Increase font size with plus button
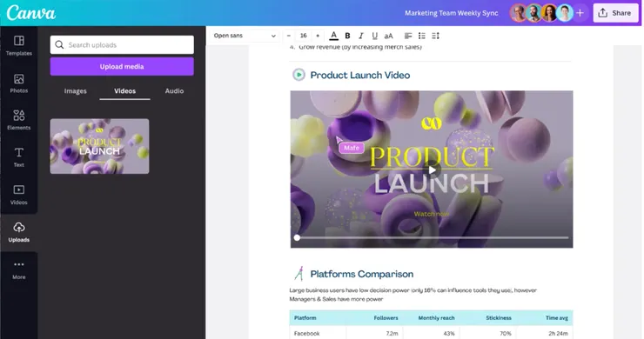The image size is (644, 339). 318,36
